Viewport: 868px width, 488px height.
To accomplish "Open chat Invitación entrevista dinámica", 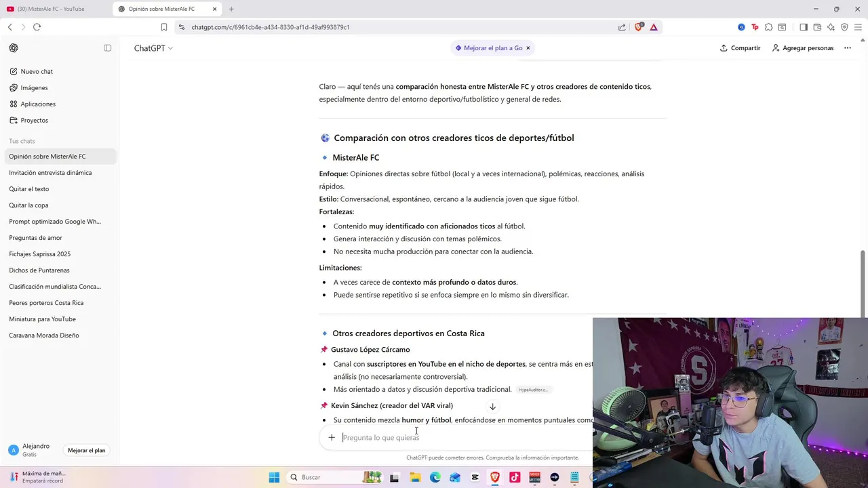I will click(x=50, y=173).
